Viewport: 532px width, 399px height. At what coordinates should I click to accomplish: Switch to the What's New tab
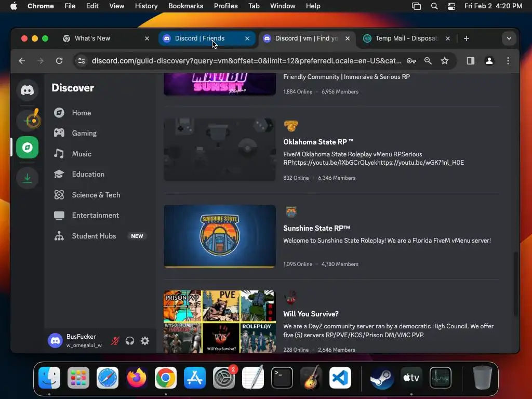(106, 38)
